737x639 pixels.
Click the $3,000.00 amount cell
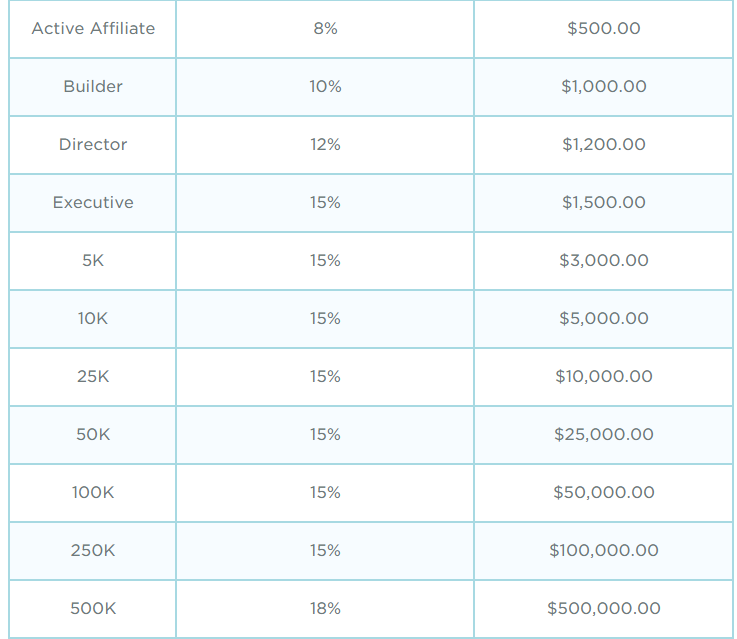(x=604, y=261)
